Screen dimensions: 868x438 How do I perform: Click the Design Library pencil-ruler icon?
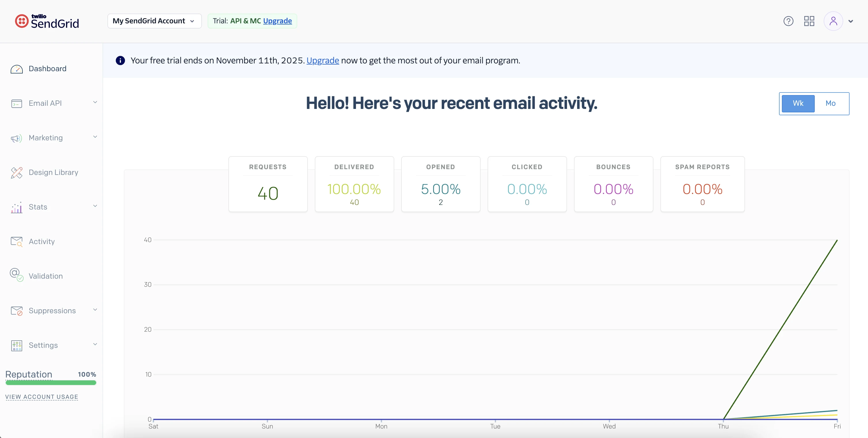pyautogui.click(x=16, y=173)
